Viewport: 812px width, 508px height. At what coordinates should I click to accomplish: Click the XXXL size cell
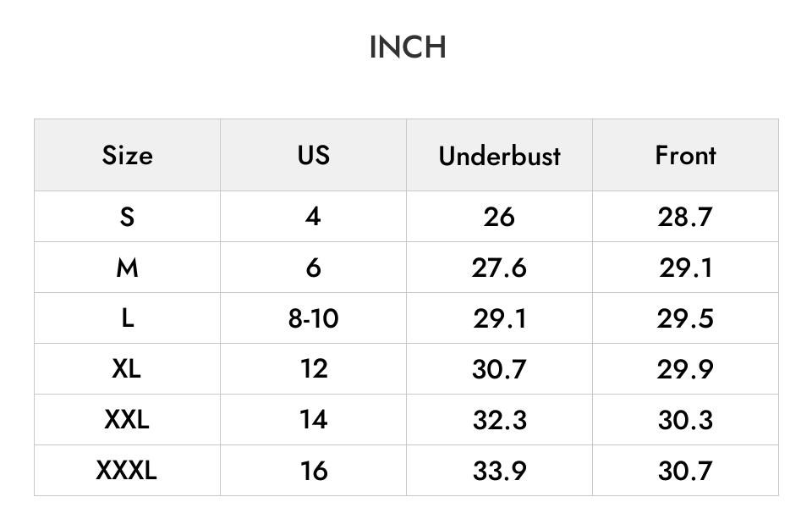point(128,470)
